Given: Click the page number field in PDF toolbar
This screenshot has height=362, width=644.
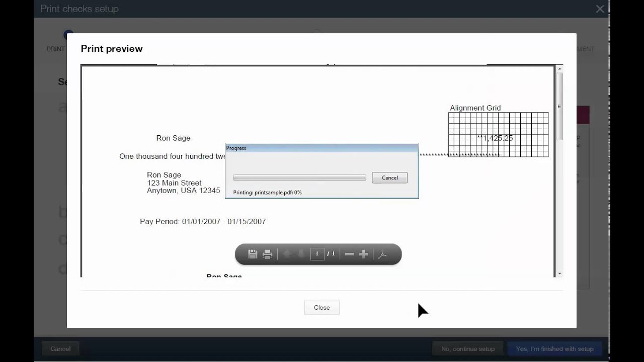Looking at the screenshot, I should (x=317, y=254).
